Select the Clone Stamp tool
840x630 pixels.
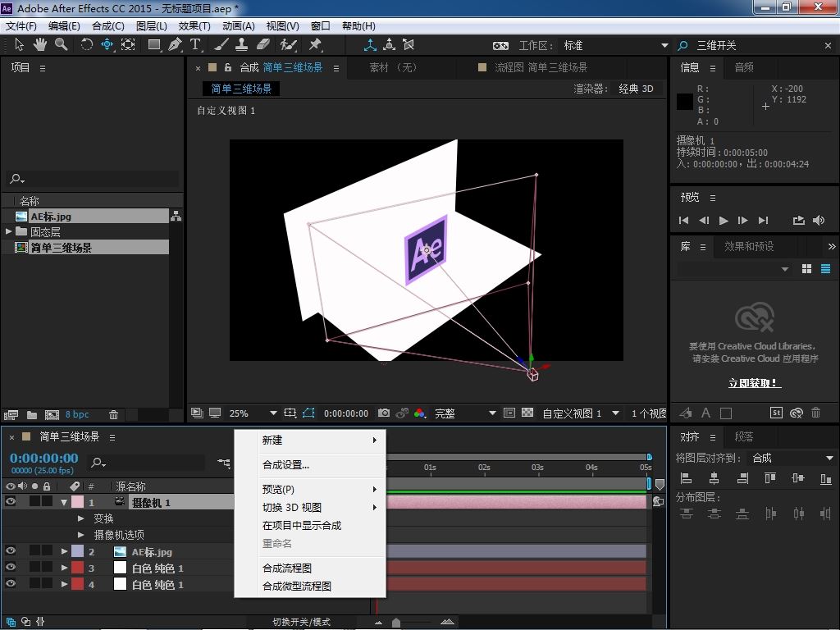point(242,44)
